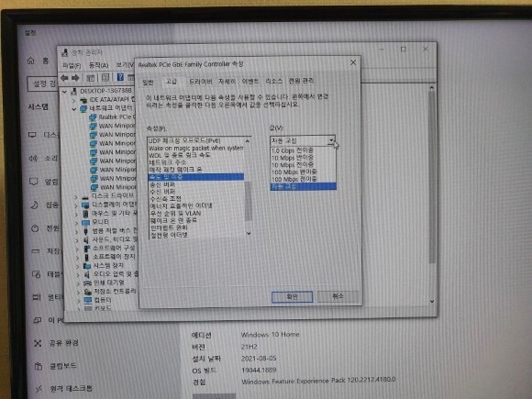Click the DESKTOP-13G7388 computer icon
Screen dimensions: 532x399
[x=73, y=91]
